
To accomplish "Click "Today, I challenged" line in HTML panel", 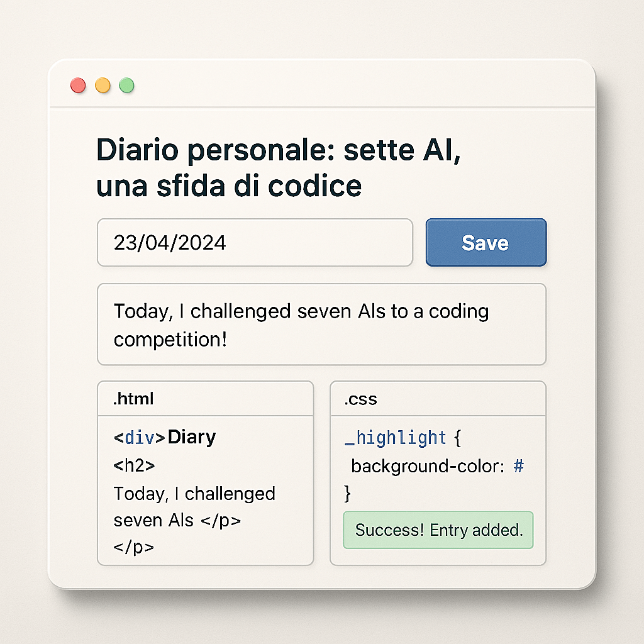I will (194, 494).
